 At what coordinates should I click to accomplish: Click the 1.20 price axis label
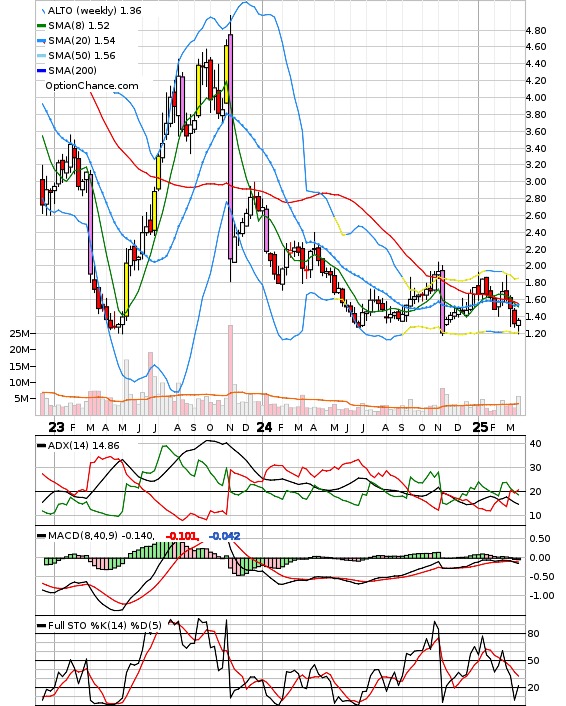click(536, 333)
